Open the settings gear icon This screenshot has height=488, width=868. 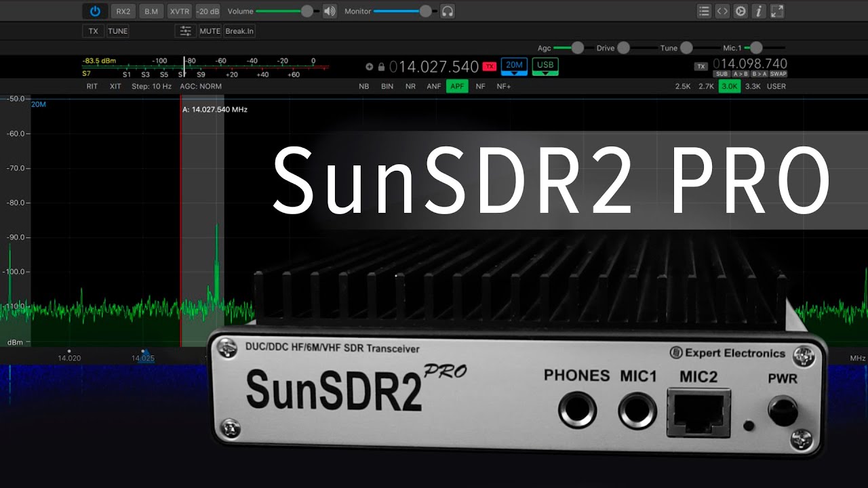coord(741,12)
